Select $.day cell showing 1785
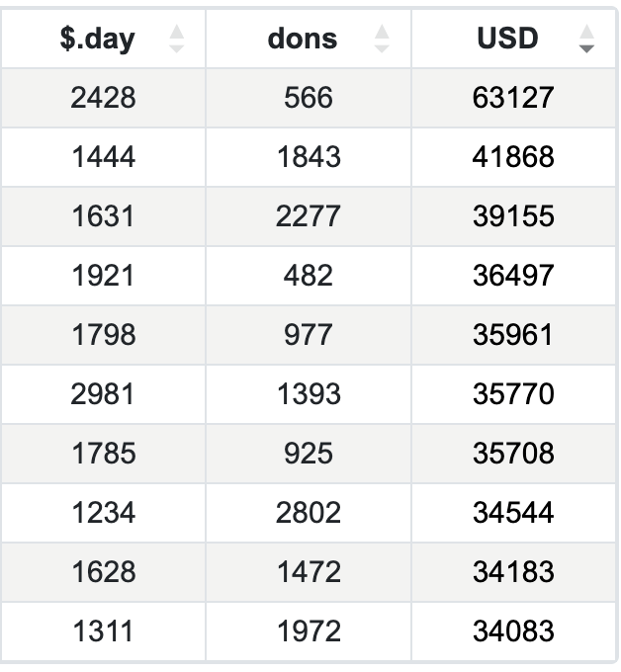The height and width of the screenshot is (672, 621). tap(103, 454)
